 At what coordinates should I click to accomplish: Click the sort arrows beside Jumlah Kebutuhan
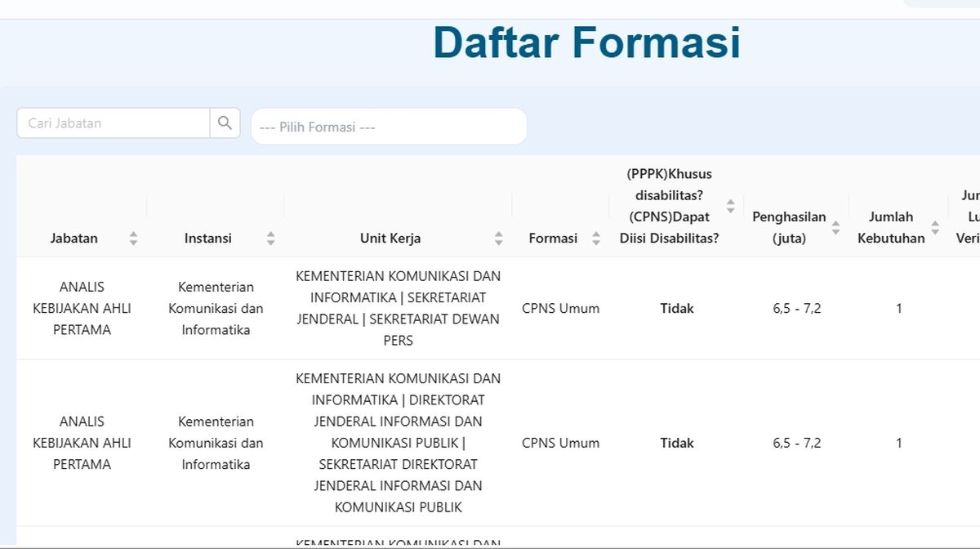pyautogui.click(x=935, y=228)
